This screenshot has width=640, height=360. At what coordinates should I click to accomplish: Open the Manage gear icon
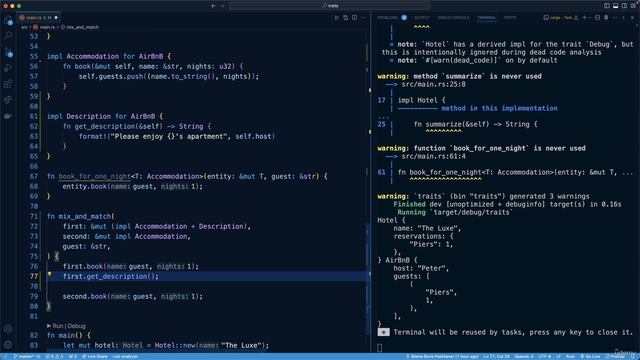point(8,344)
